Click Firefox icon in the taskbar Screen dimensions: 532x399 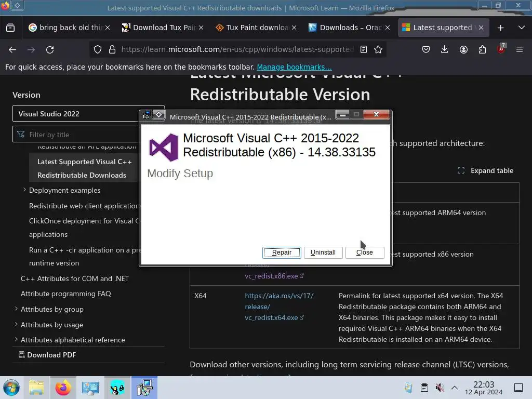pos(63,388)
